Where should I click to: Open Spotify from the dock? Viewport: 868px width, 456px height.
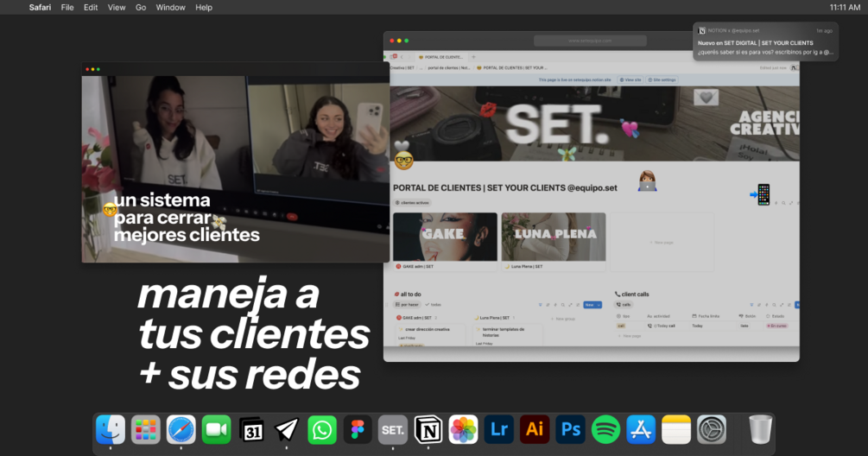click(605, 429)
